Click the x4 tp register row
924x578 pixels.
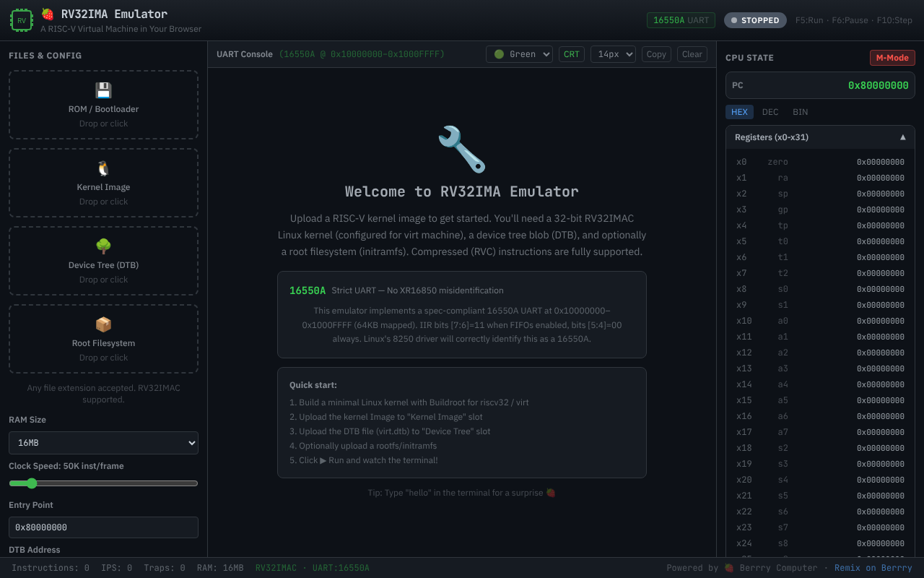(x=820, y=225)
